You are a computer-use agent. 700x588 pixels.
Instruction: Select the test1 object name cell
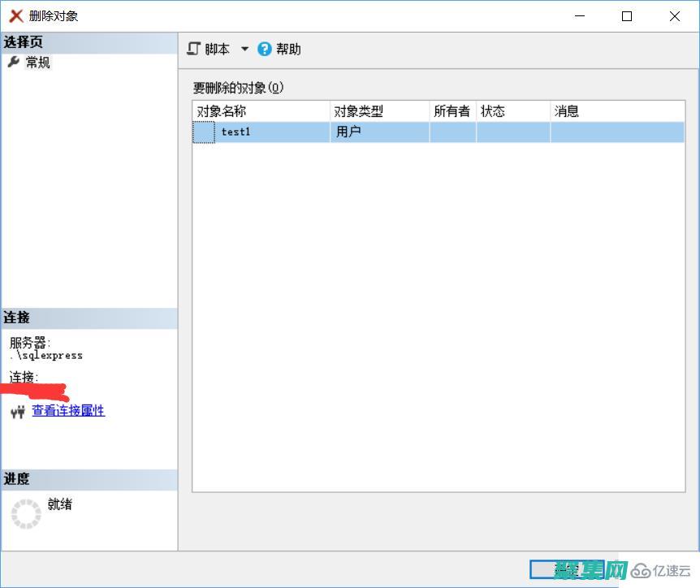click(x=236, y=132)
